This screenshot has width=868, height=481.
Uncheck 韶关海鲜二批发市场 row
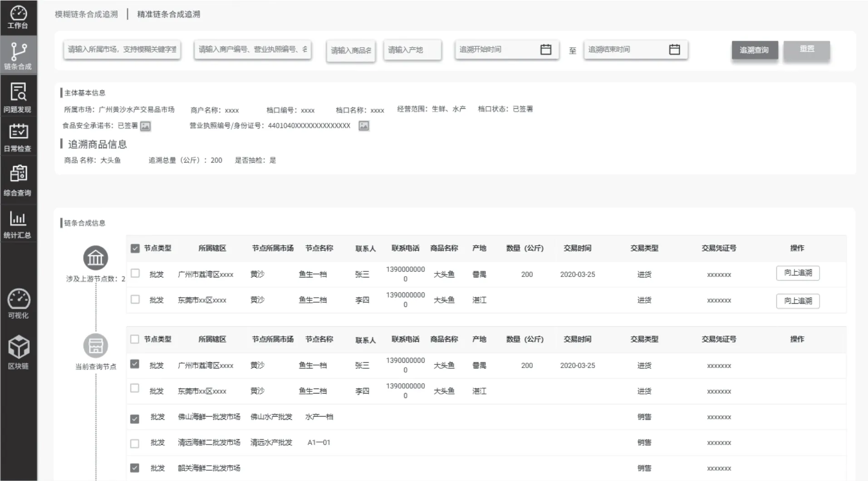tap(134, 468)
